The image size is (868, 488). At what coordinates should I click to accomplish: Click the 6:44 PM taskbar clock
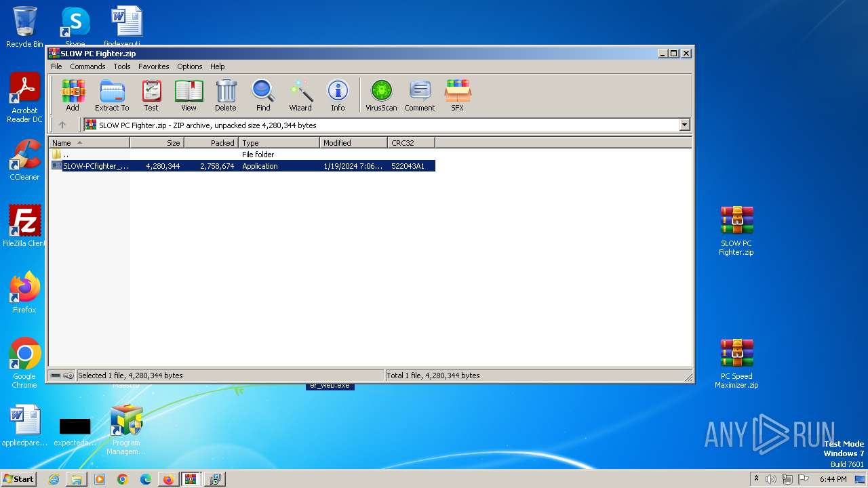[x=833, y=479]
